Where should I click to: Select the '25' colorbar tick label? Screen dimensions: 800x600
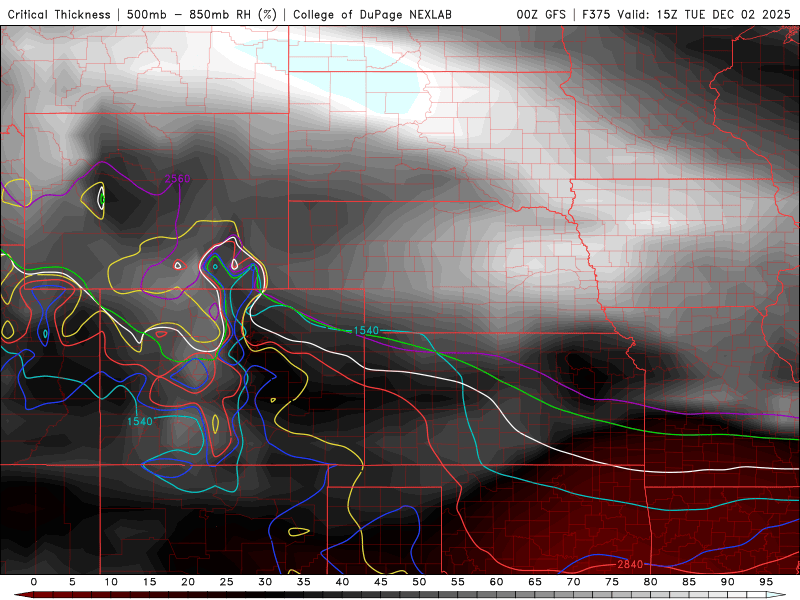click(227, 582)
